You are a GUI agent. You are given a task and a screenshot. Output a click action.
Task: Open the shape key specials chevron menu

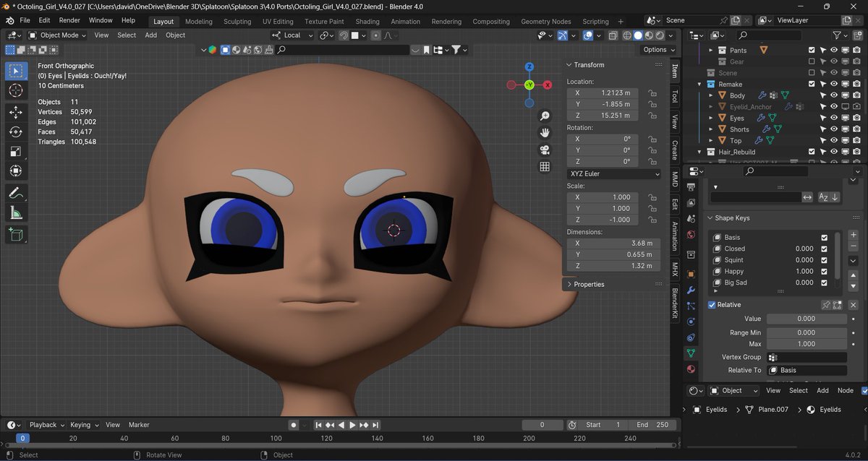click(854, 261)
